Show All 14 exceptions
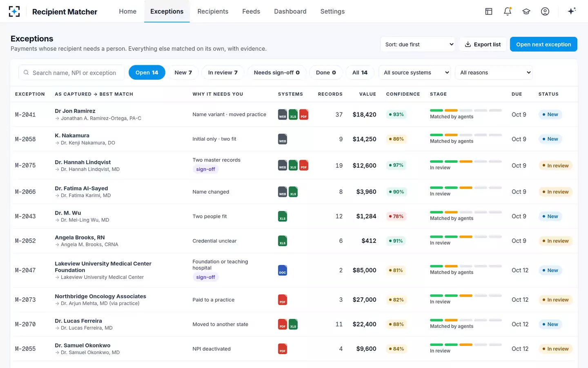The height and width of the screenshot is (368, 588). click(x=360, y=72)
